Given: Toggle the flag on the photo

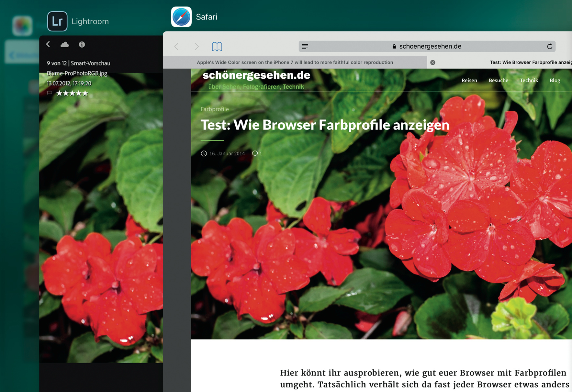Looking at the screenshot, I should 49,93.
